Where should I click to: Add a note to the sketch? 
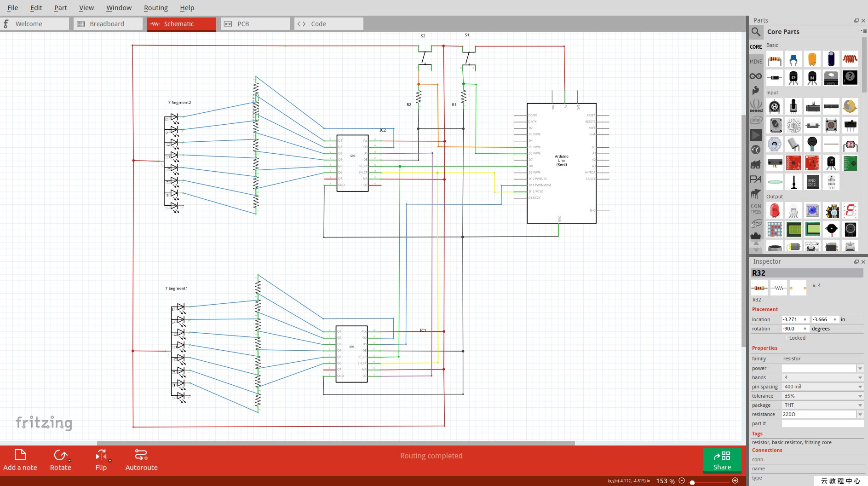coord(20,460)
